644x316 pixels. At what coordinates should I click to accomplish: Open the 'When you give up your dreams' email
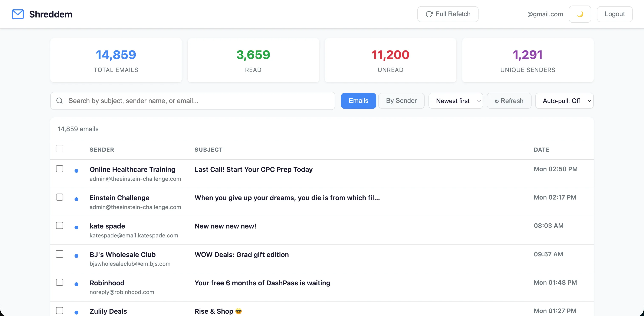[x=287, y=198]
